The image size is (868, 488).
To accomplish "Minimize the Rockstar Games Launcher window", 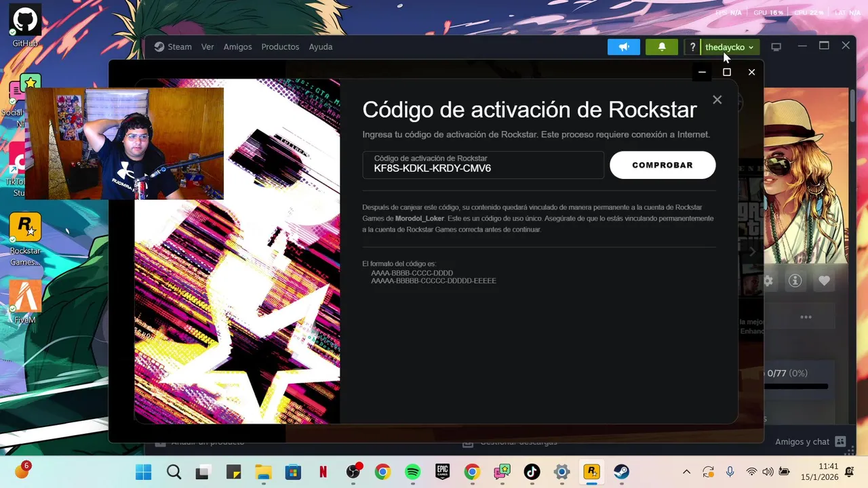I will click(703, 72).
